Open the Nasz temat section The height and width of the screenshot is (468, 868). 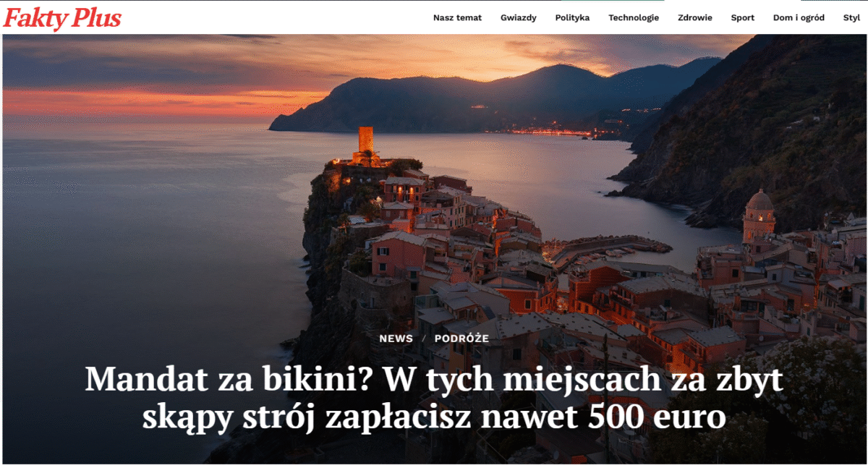click(457, 18)
